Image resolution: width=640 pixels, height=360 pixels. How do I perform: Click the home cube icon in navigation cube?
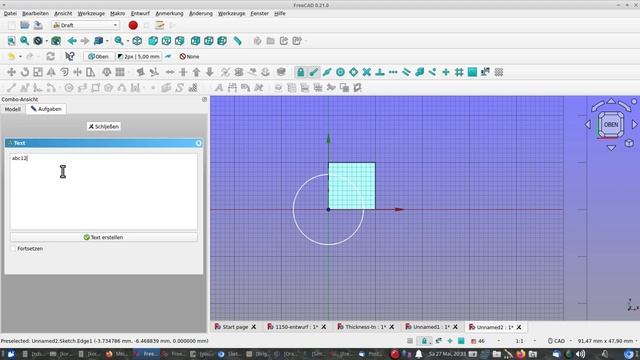(x=629, y=143)
